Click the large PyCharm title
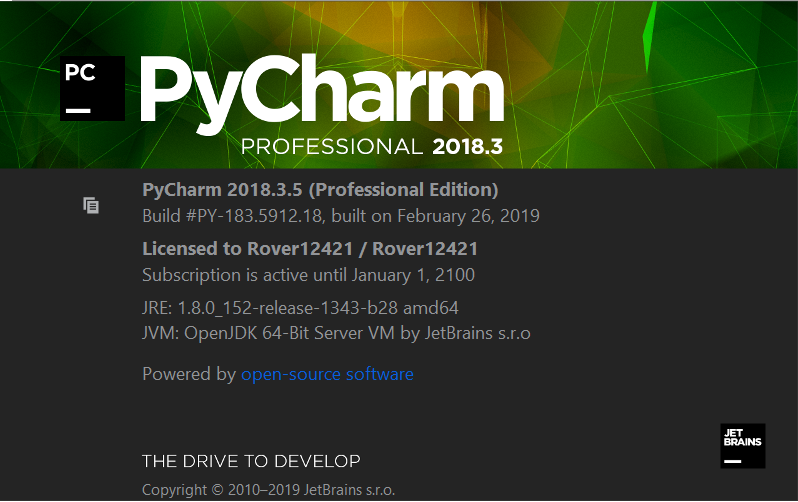 pos(322,95)
